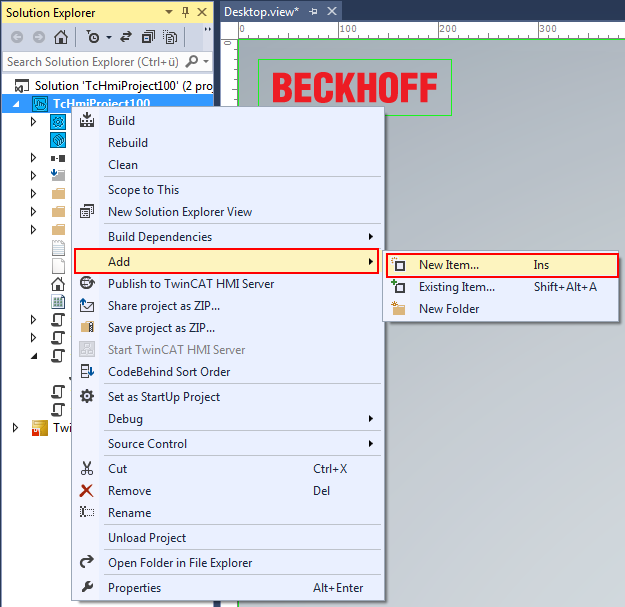Open the Solution Explorer window position dropdown
This screenshot has width=625, height=607.
pyautogui.click(x=169, y=12)
